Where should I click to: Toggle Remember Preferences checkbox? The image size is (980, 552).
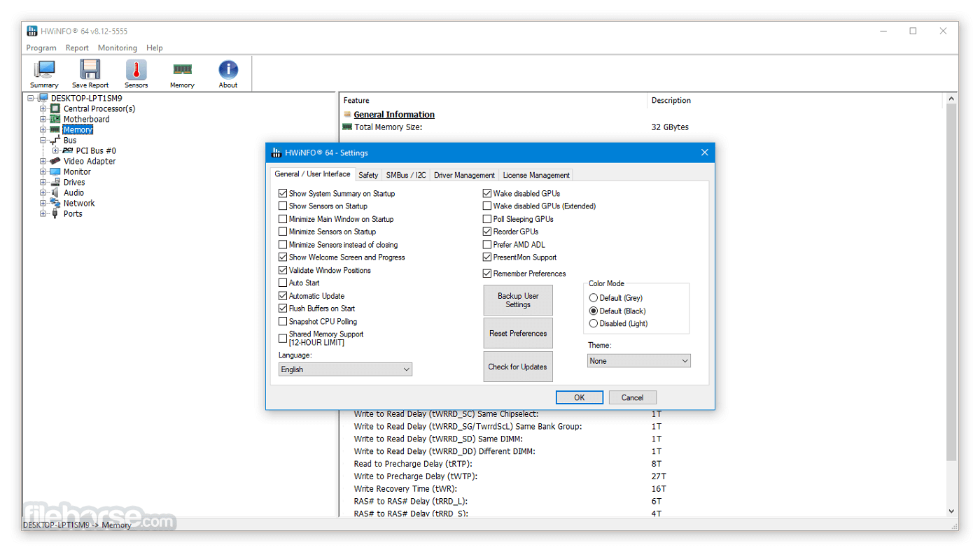[487, 274]
